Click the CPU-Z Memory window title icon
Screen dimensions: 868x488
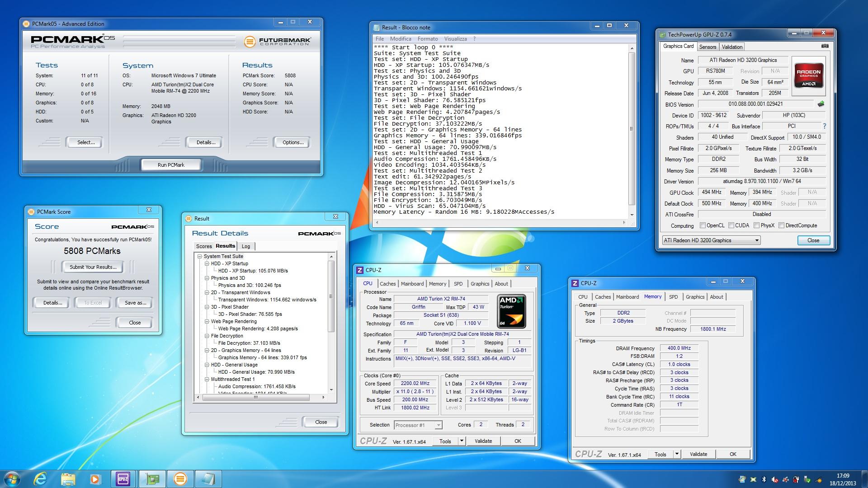click(x=575, y=283)
